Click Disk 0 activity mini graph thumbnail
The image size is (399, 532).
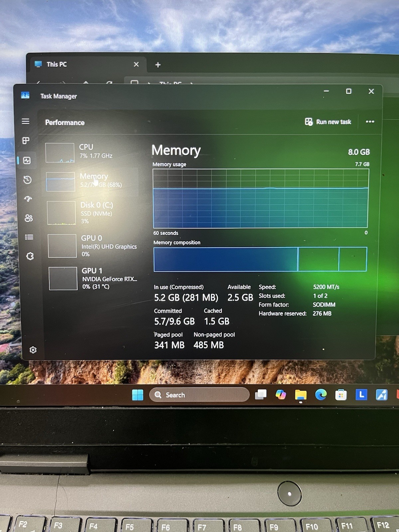coord(61,213)
